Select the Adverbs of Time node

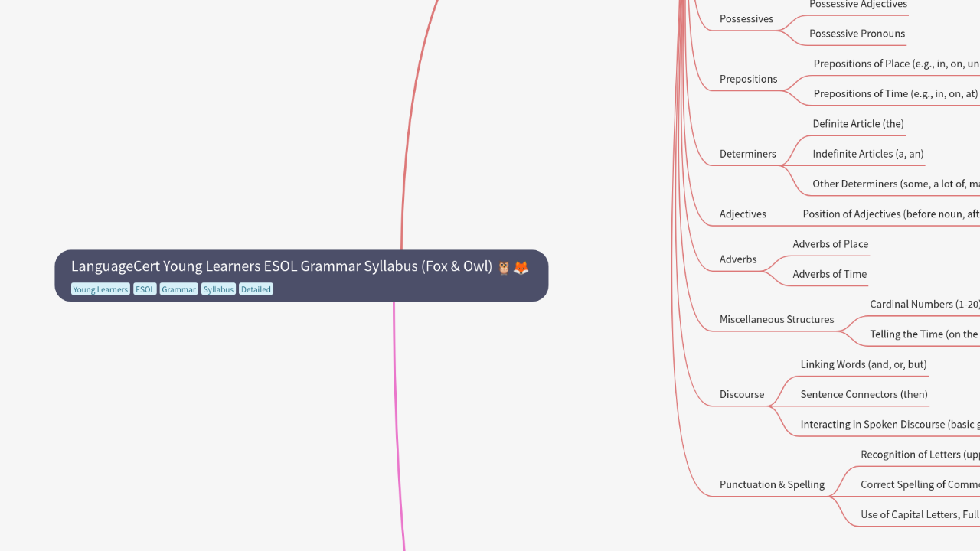(830, 274)
